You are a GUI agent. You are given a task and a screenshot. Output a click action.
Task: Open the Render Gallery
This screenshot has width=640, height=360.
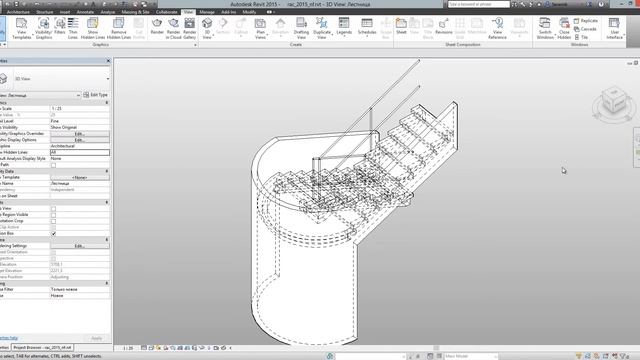coord(189,29)
